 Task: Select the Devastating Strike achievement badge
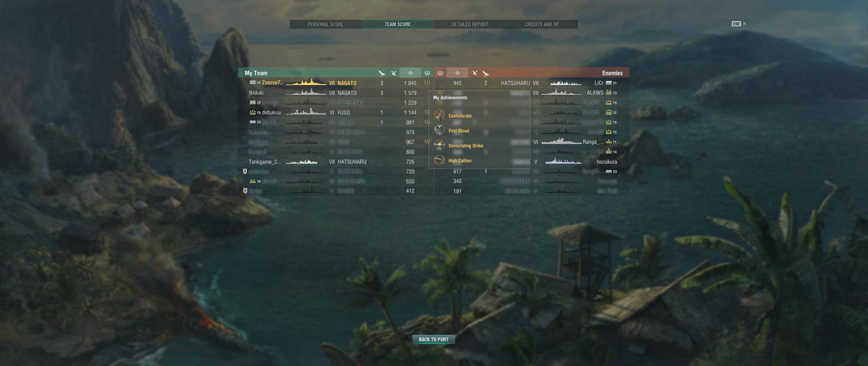tap(439, 145)
